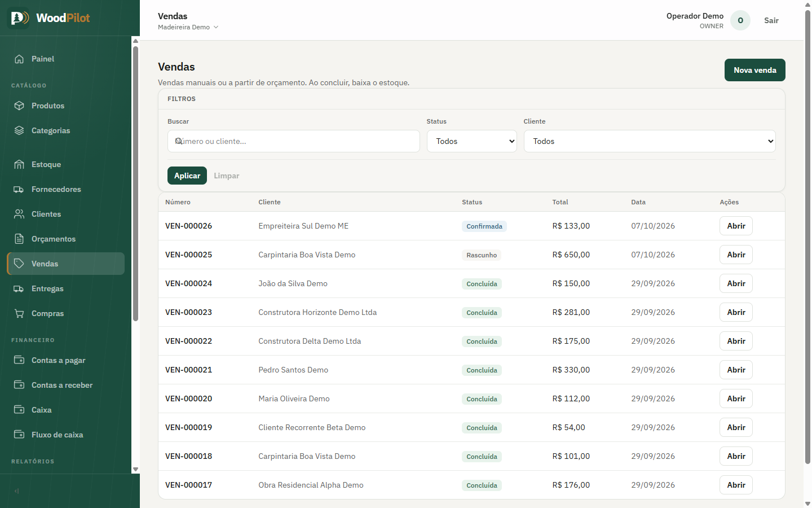Image resolution: width=812 pixels, height=508 pixels.
Task: Click the Rascunho status badge
Action: (482, 255)
